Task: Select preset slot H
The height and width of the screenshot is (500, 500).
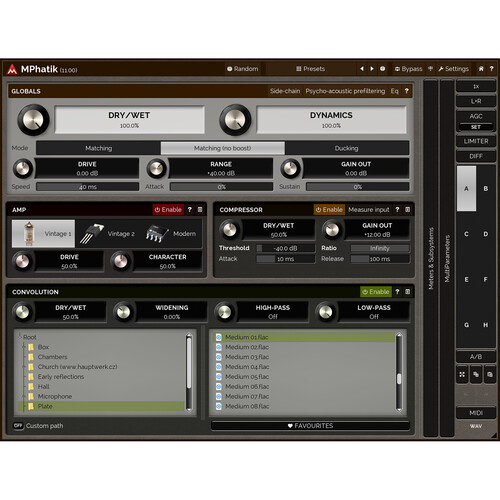Action: [486, 325]
